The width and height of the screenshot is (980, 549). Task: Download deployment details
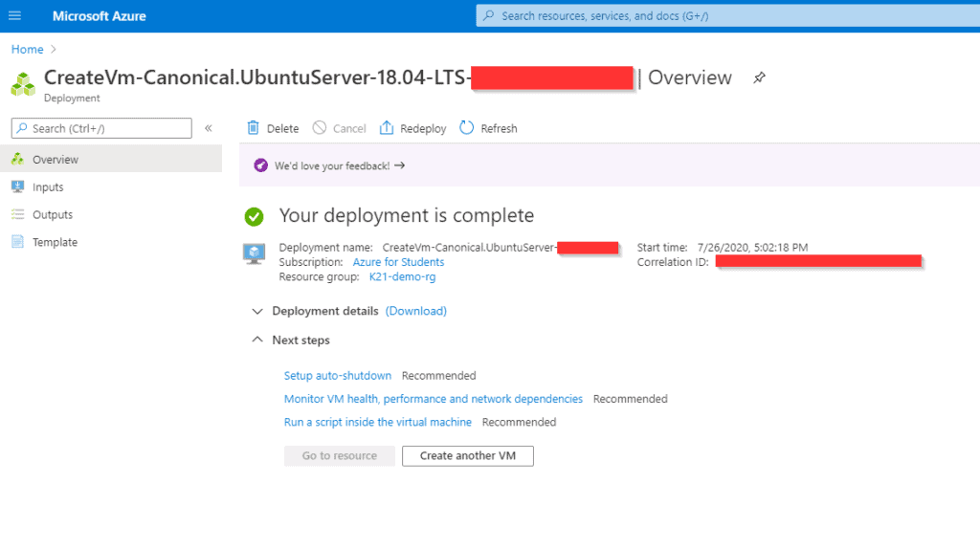pos(415,311)
